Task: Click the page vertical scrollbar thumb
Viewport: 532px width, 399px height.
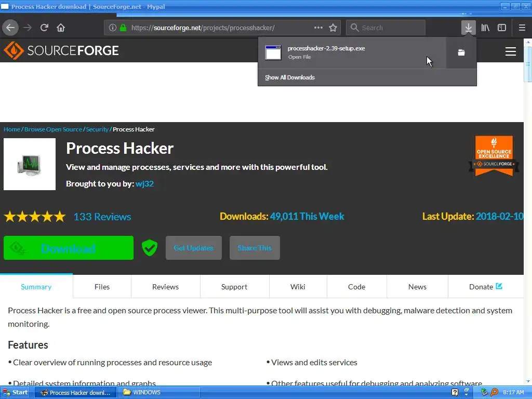Action: click(x=528, y=64)
